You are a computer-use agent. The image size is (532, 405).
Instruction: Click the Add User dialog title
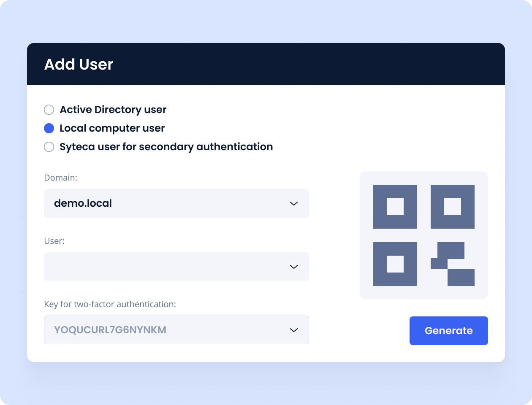(x=79, y=65)
